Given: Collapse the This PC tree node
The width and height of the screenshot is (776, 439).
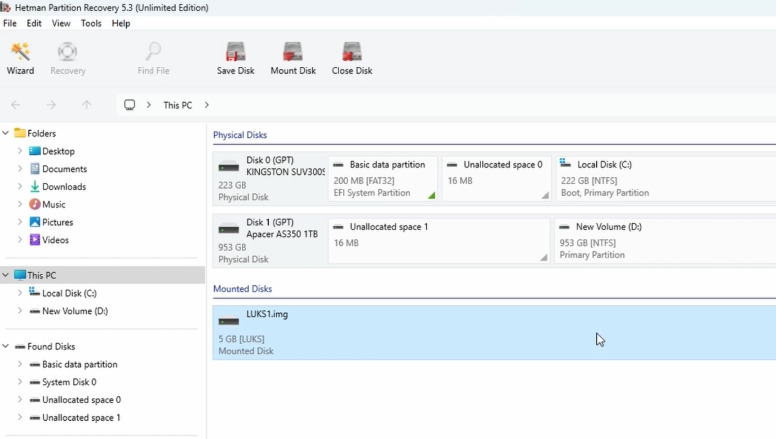Looking at the screenshot, I should 6,275.
